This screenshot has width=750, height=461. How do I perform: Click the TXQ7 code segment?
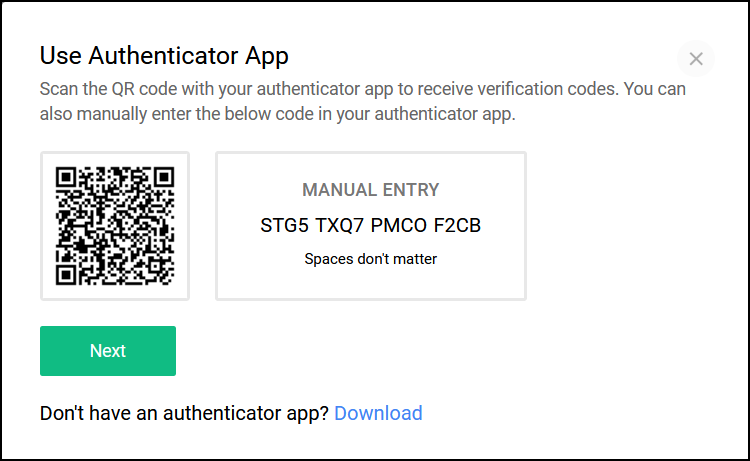coord(340,225)
